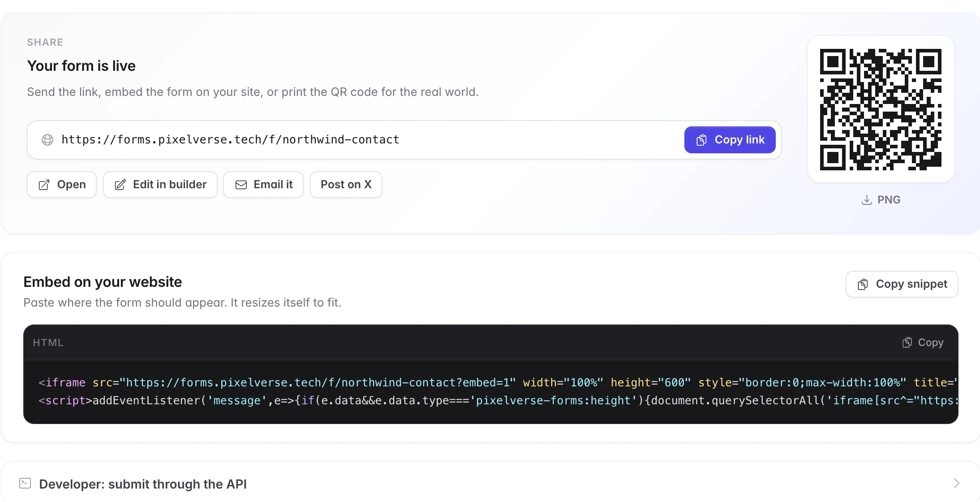Click the Copy link button

(730, 140)
